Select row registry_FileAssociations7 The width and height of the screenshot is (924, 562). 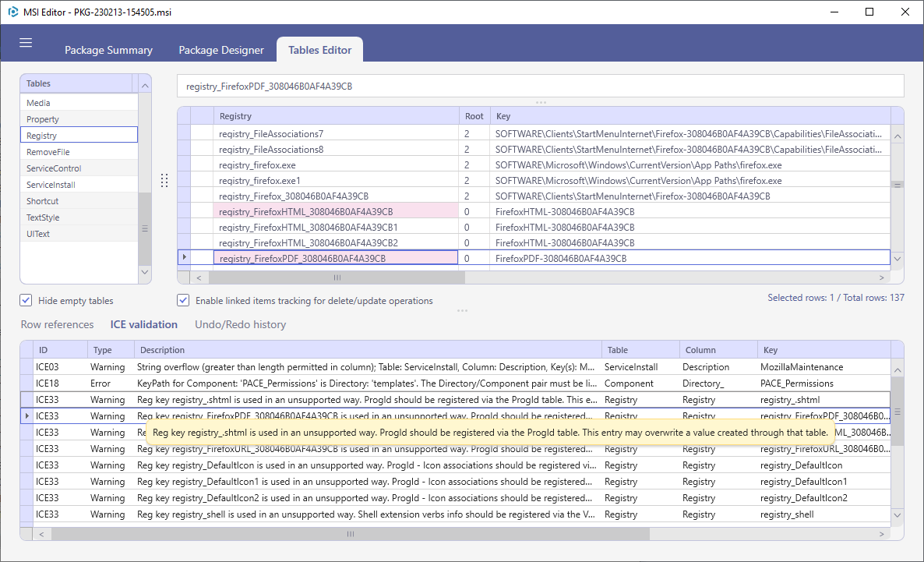click(534, 134)
